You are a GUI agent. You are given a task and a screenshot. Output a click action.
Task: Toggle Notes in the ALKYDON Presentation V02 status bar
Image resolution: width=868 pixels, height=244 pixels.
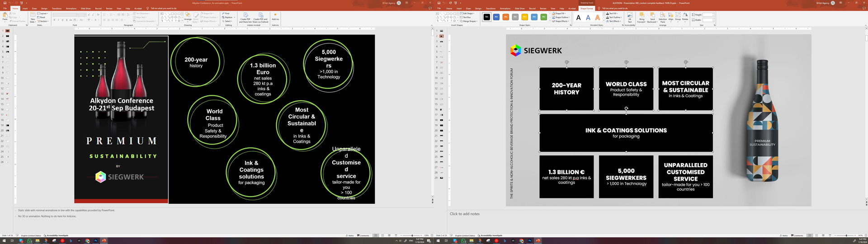pos(783,235)
